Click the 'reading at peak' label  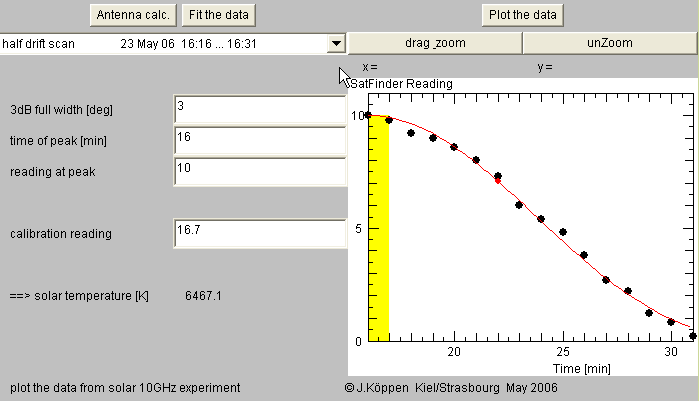click(53, 172)
